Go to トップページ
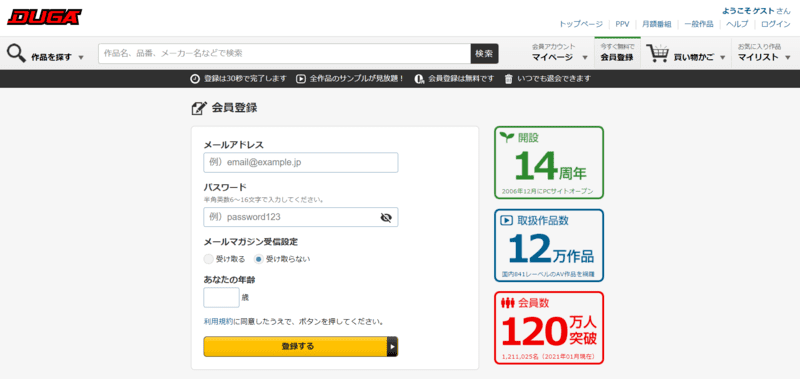The height and width of the screenshot is (379, 800). [x=581, y=24]
